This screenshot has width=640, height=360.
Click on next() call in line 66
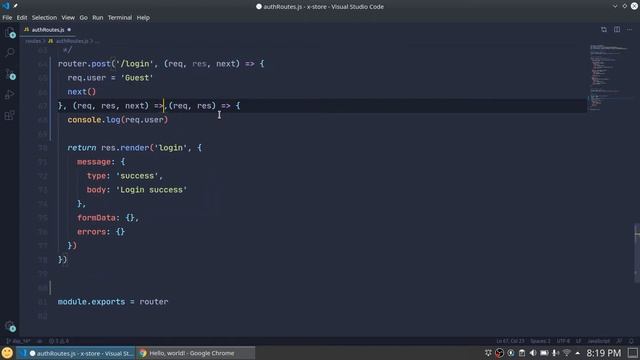[x=82, y=92]
